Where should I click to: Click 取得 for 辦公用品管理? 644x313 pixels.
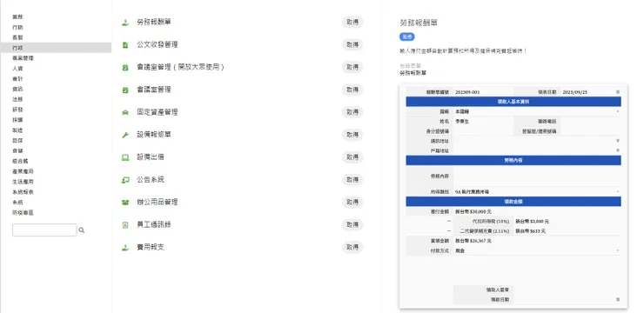pyautogui.click(x=352, y=203)
